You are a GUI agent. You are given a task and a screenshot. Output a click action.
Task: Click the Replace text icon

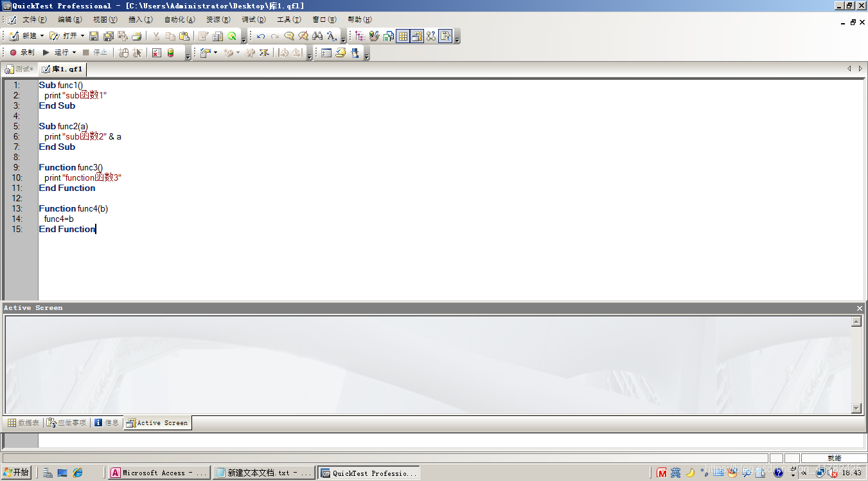(332, 36)
